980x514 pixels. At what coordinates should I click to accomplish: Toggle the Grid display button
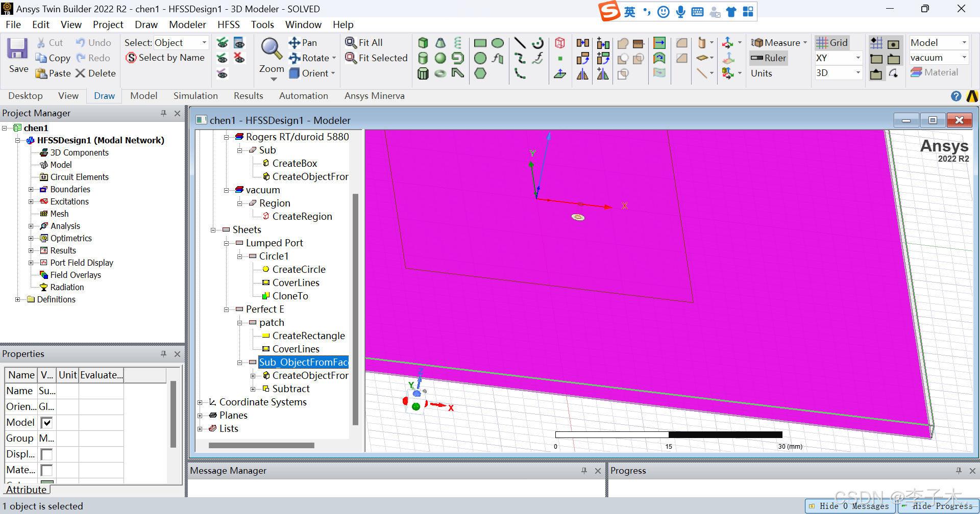pos(831,43)
